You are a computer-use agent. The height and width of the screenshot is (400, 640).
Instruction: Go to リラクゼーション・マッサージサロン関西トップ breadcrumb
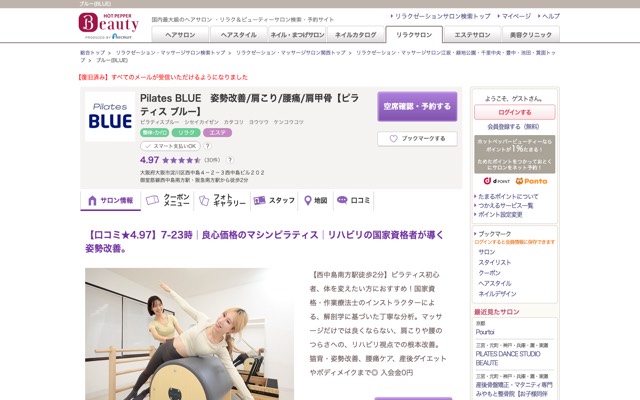tap(291, 53)
